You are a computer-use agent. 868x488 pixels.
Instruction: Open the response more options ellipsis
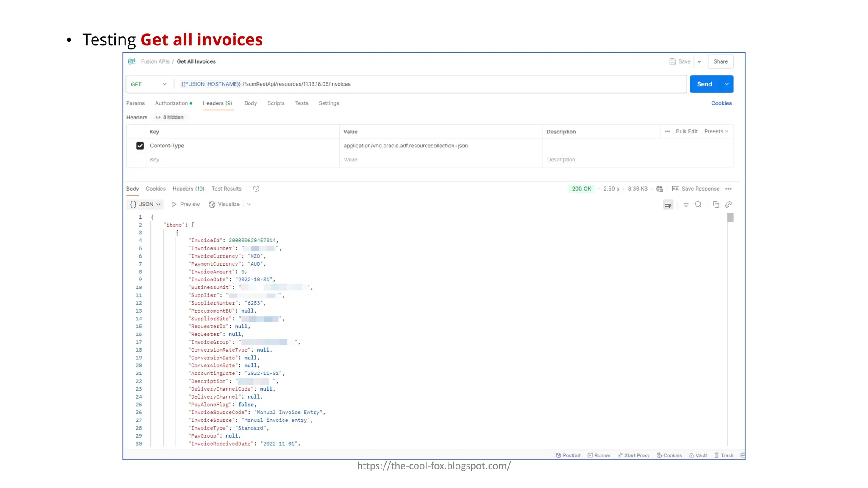point(728,189)
